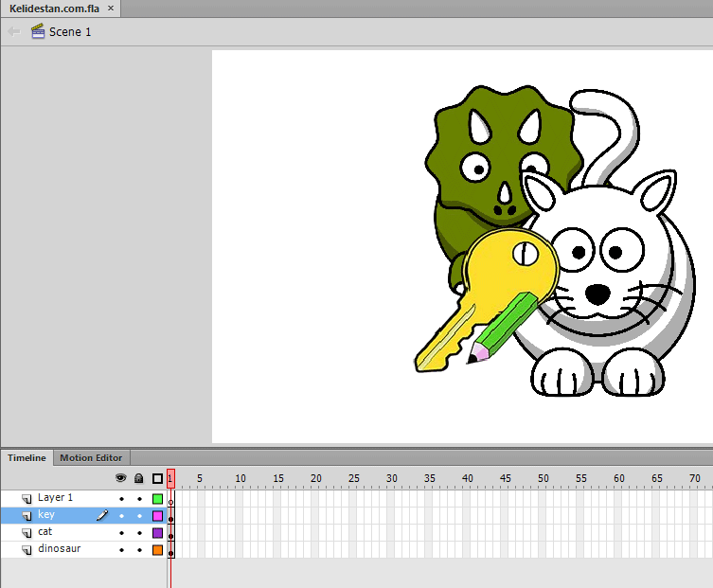
Task: Click the padlock icon in timeline header
Action: pos(138,478)
